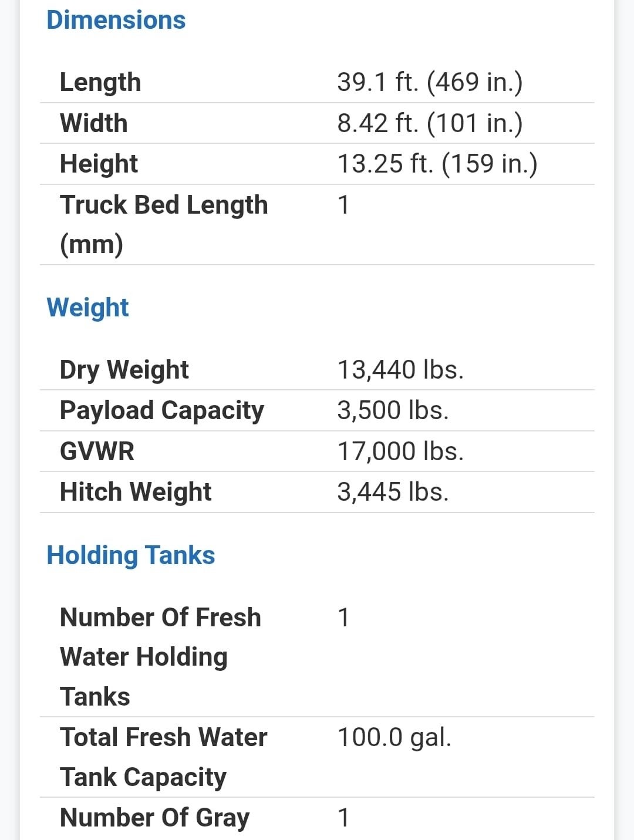Click the 13,440 lbs. dry weight value
The width and height of the screenshot is (634, 840).
[400, 370]
